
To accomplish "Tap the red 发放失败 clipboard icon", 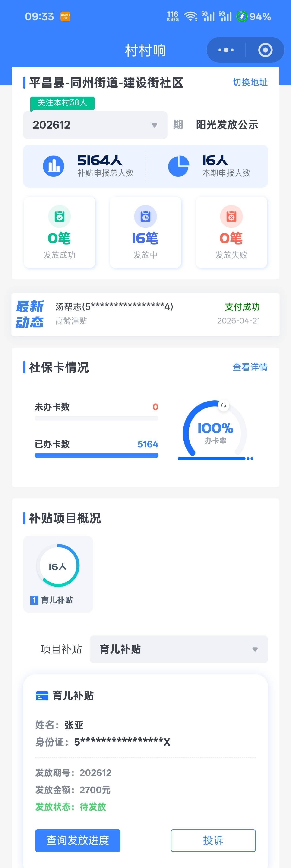I will tap(231, 216).
